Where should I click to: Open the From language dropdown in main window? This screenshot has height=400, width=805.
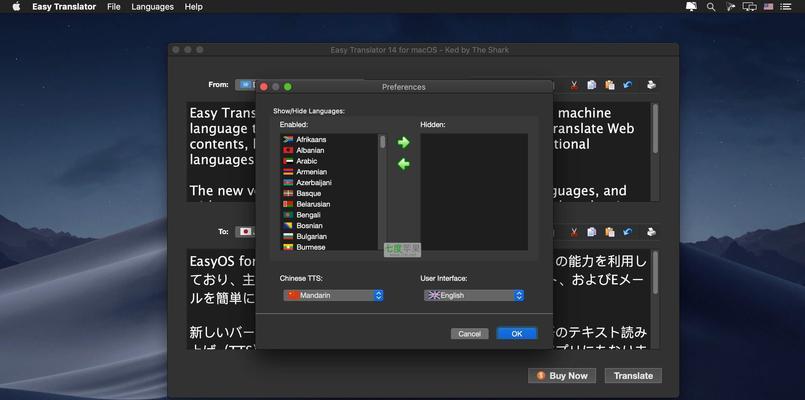(245, 85)
